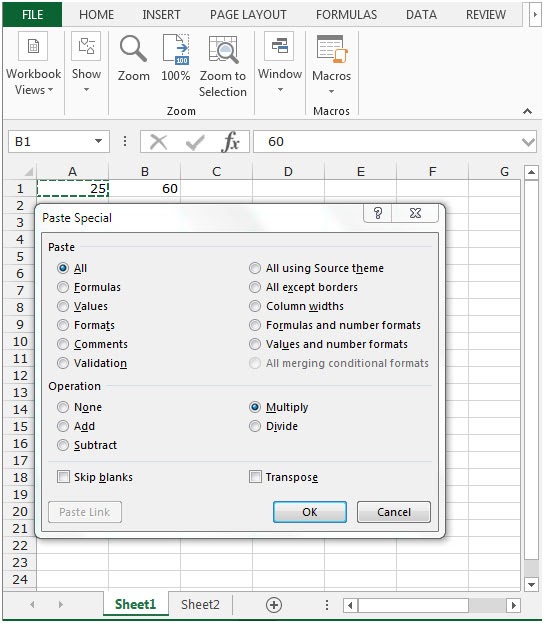Switch to the Sheet2 tab
Viewport: 544px width, 623px height.
pyautogui.click(x=200, y=605)
